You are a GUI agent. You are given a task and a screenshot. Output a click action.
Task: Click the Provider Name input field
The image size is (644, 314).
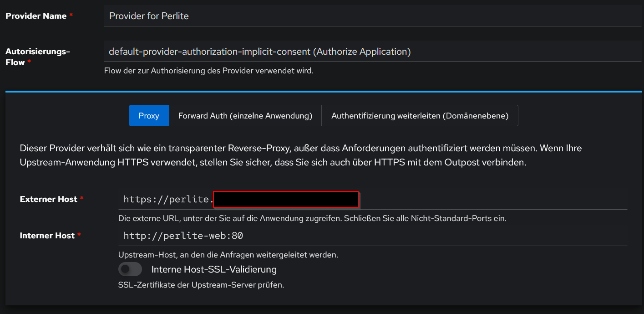tap(372, 16)
